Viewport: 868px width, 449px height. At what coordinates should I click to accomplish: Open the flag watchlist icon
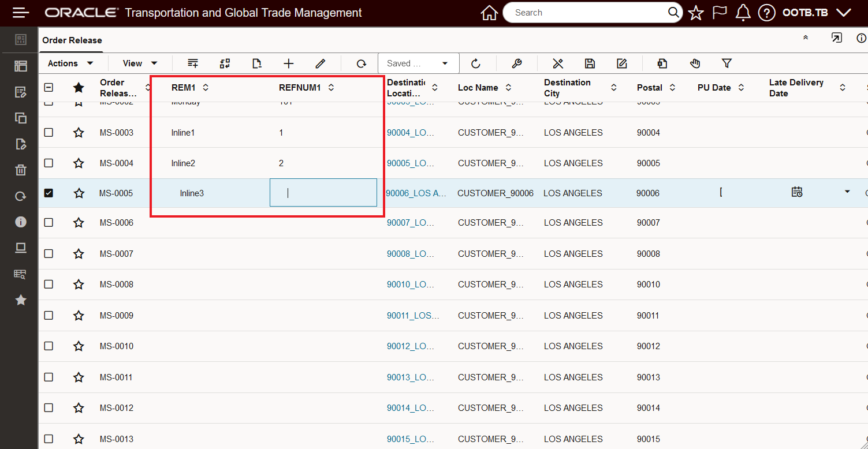coord(720,13)
